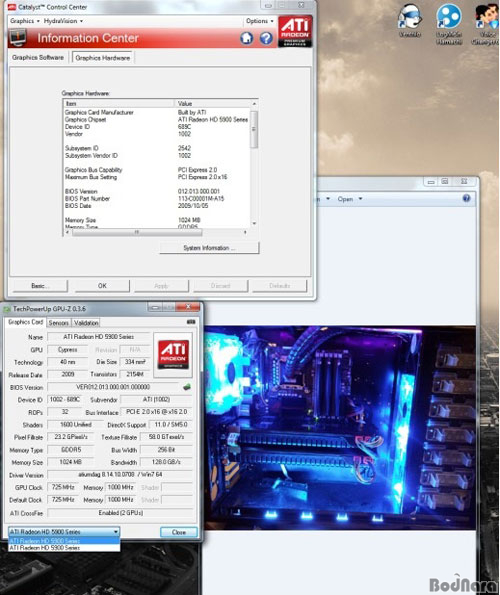Click the GPU-Z screenshot camera icon
Image resolution: width=500 pixels, height=595 pixels.
click(191, 322)
